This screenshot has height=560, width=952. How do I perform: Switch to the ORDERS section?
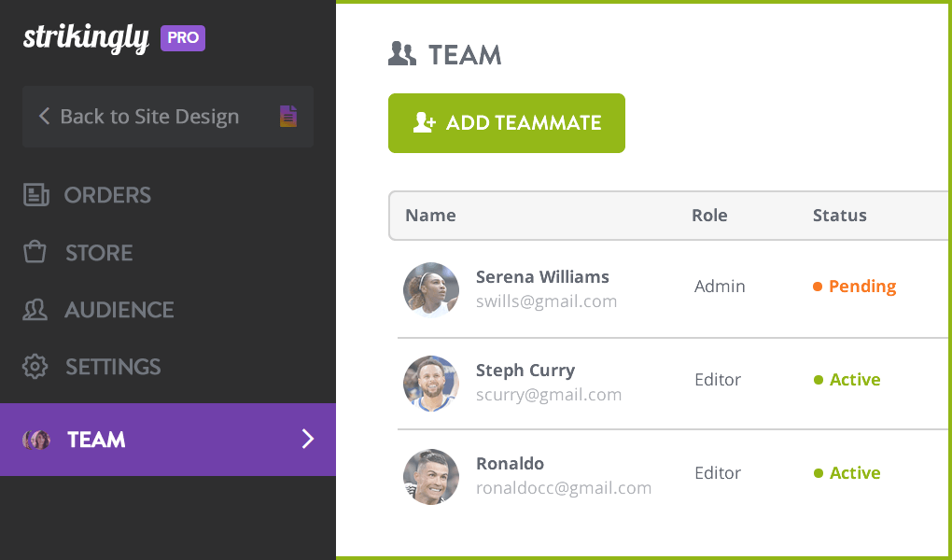107,195
